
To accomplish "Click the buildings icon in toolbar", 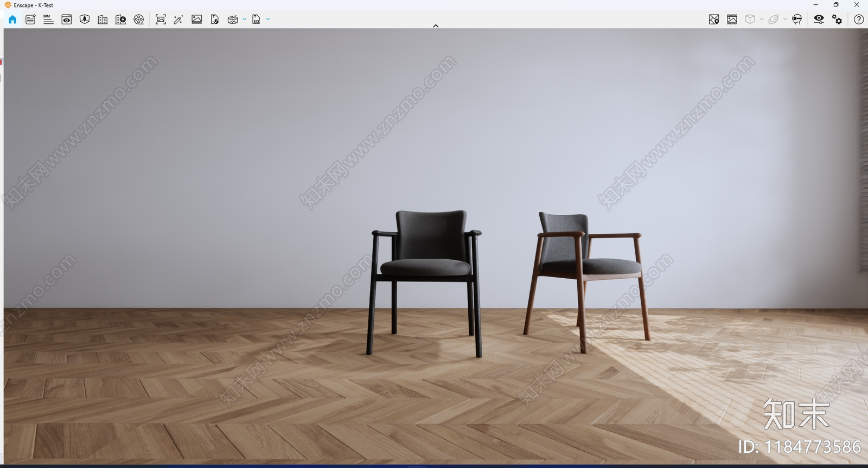I will [103, 20].
